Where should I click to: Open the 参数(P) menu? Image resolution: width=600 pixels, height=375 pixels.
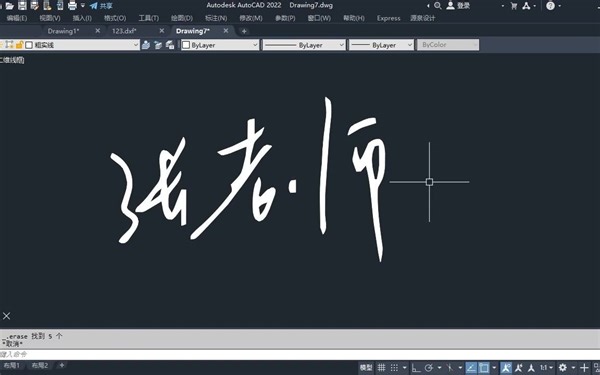coord(285,18)
